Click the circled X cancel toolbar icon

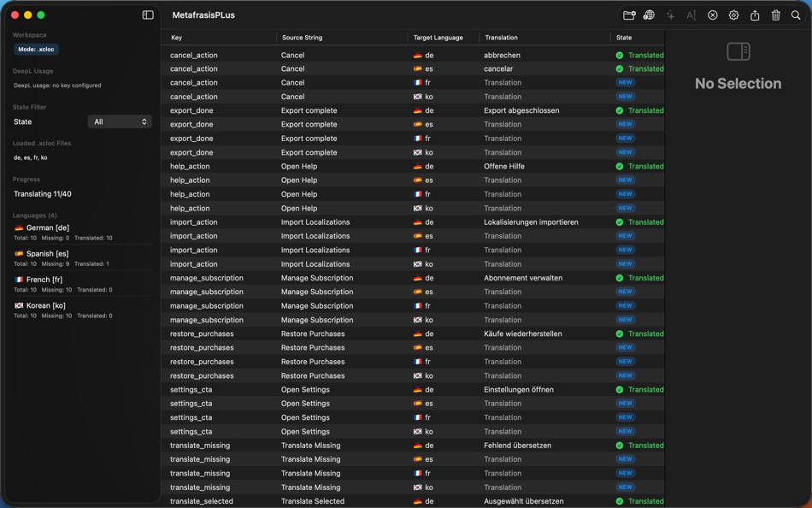(713, 15)
